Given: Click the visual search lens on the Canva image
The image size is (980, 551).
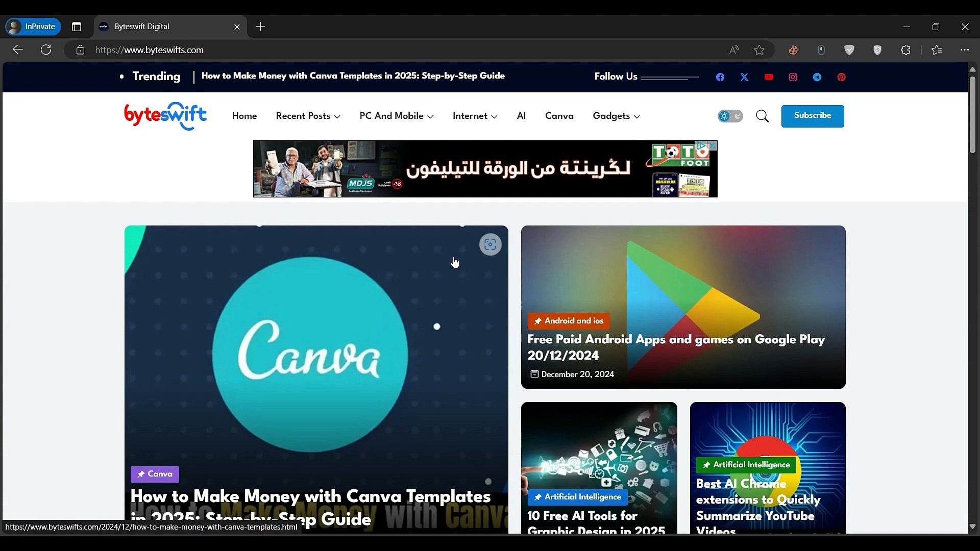Looking at the screenshot, I should [x=490, y=244].
